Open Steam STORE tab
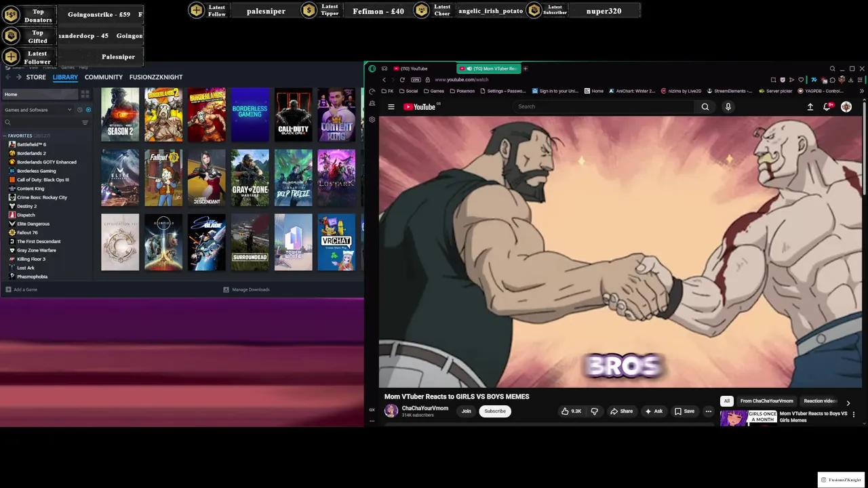This screenshot has width=868, height=488. (x=36, y=77)
